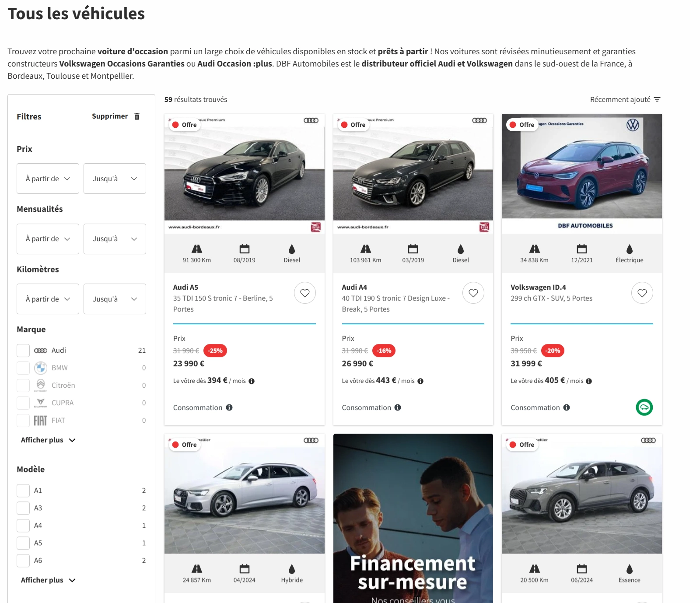Open the Récemment ajouté sort dropdown
This screenshot has height=603, width=700.
click(625, 100)
